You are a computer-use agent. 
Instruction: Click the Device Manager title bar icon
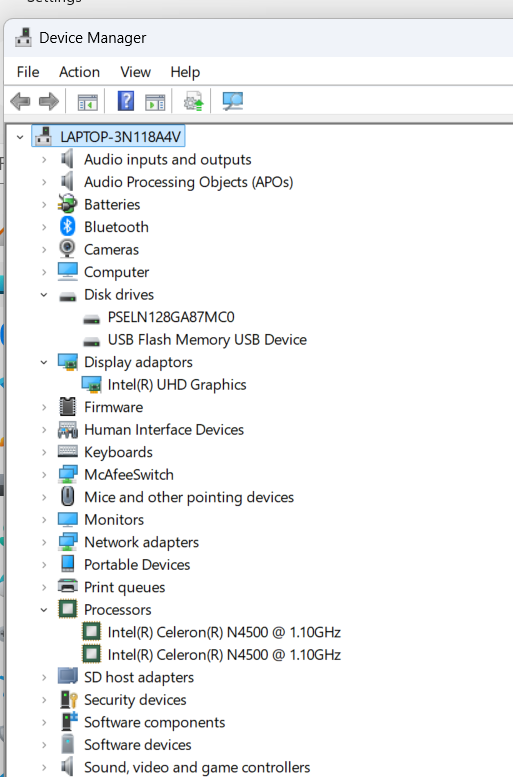coord(23,38)
